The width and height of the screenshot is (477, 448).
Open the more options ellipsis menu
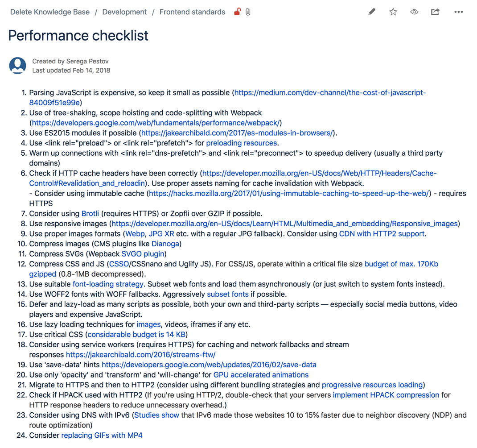point(458,12)
